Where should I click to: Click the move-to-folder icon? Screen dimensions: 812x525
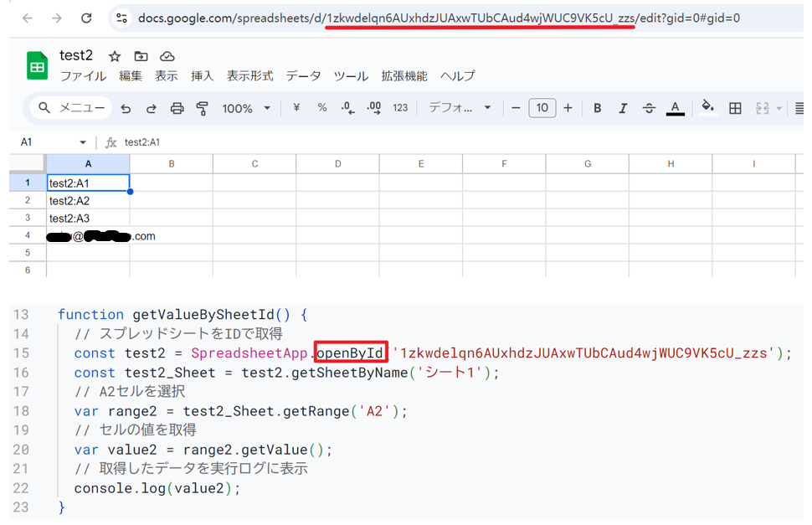141,56
